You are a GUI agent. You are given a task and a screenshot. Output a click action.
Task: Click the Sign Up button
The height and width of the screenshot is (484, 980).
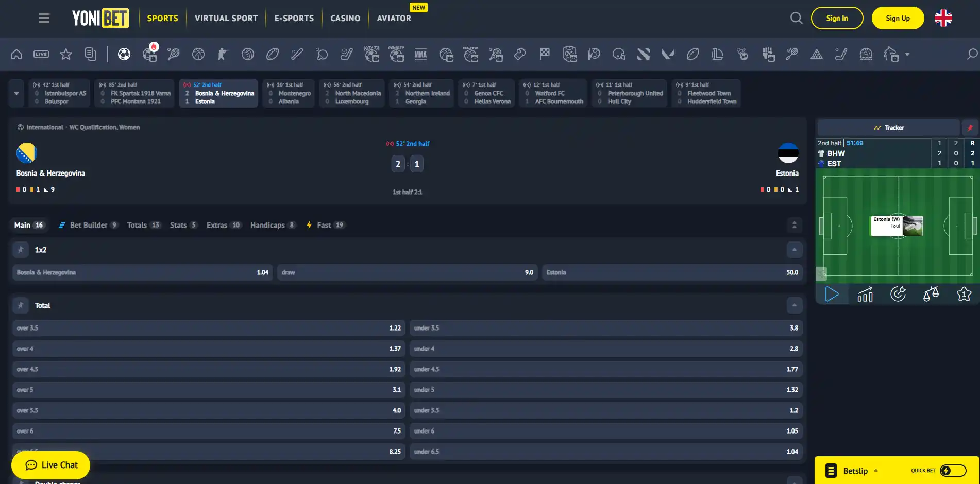(x=898, y=18)
